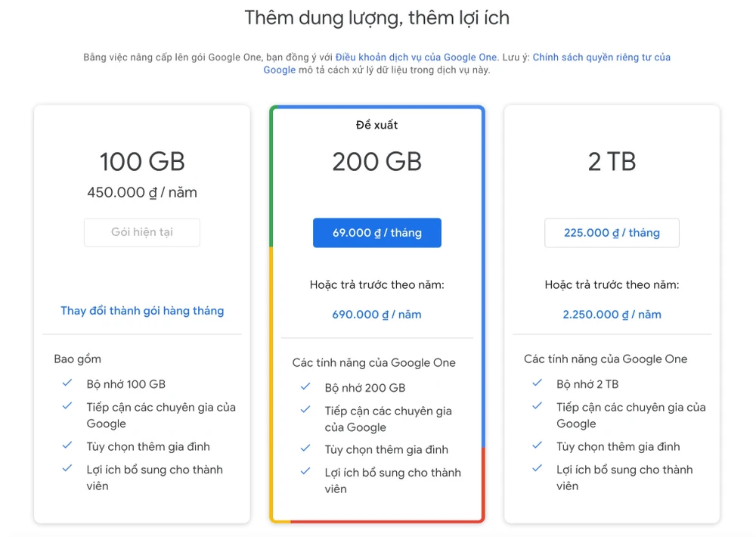The image size is (756, 537).
Task: Click checkmark beside "Bộ nhớ 200 GB"
Action: (305, 387)
